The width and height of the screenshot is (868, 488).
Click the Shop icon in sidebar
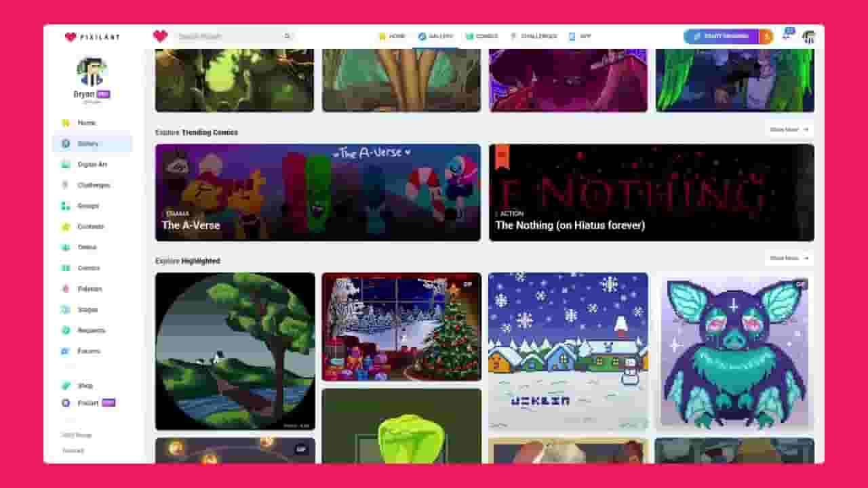point(66,386)
